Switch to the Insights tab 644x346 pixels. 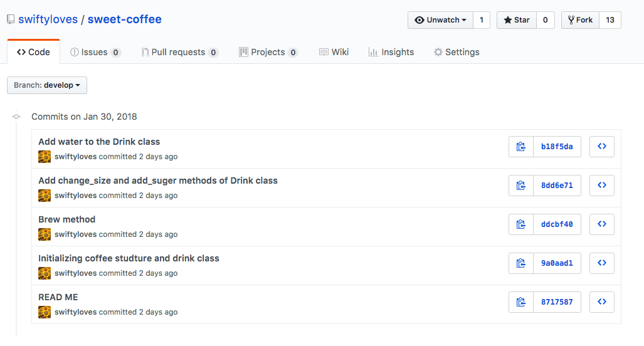(391, 52)
